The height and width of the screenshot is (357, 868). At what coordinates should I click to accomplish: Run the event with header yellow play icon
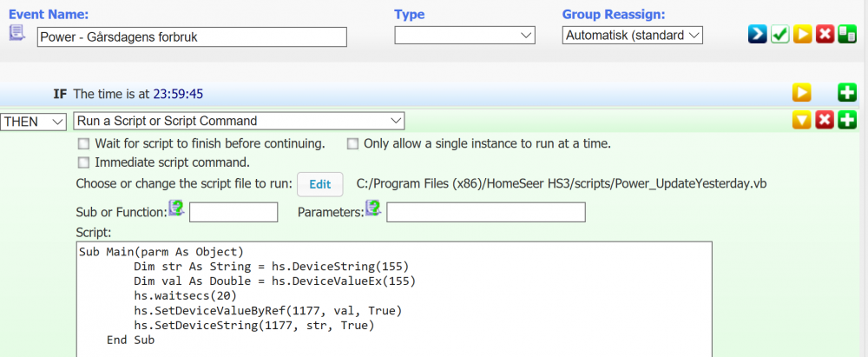click(x=803, y=35)
